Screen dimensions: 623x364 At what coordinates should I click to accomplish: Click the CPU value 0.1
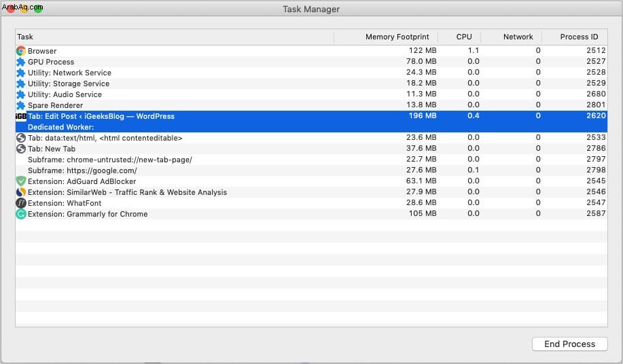pos(474,170)
